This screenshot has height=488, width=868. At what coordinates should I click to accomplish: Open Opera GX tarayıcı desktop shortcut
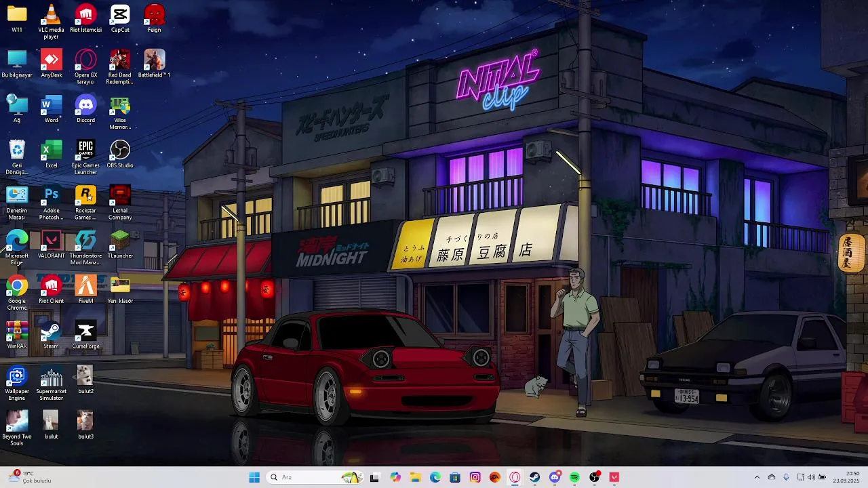tap(85, 66)
